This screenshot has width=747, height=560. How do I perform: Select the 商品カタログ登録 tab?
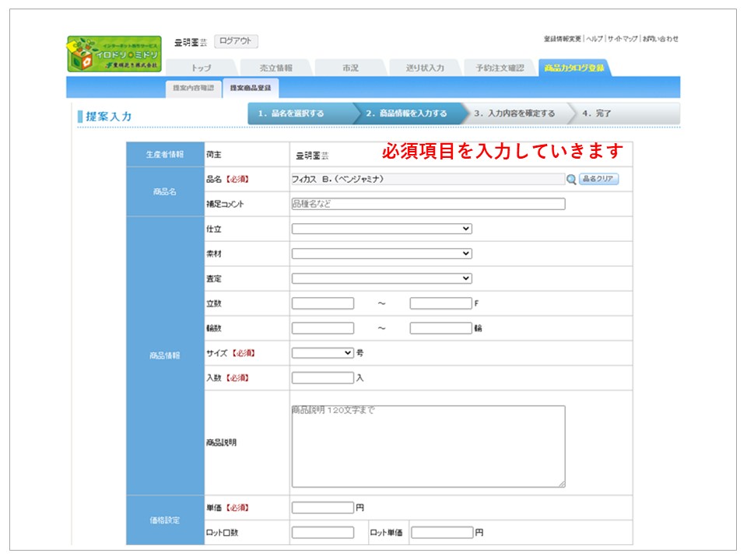pyautogui.click(x=574, y=68)
